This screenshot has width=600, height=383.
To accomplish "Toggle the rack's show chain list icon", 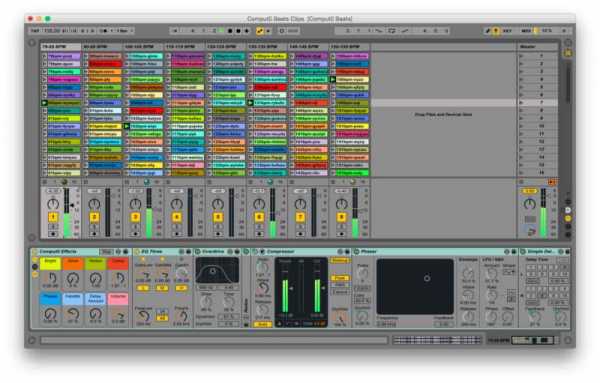I will click(x=35, y=267).
